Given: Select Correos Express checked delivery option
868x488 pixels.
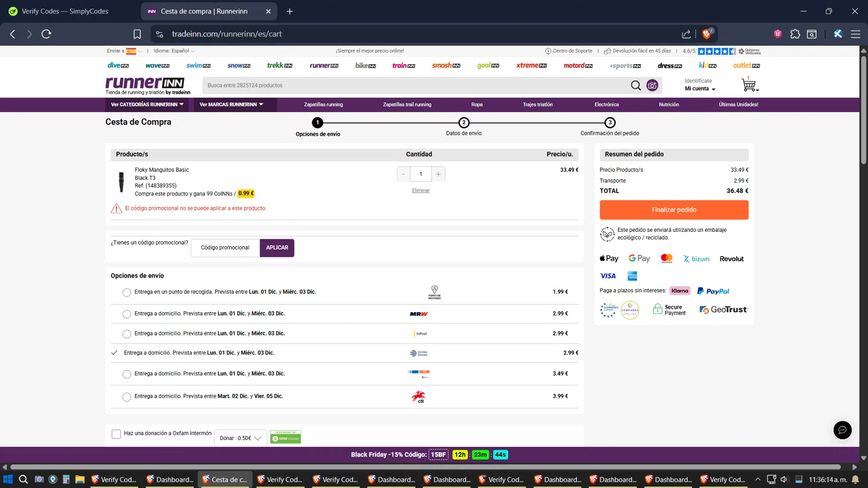Looking at the screenshot, I should coord(115,353).
